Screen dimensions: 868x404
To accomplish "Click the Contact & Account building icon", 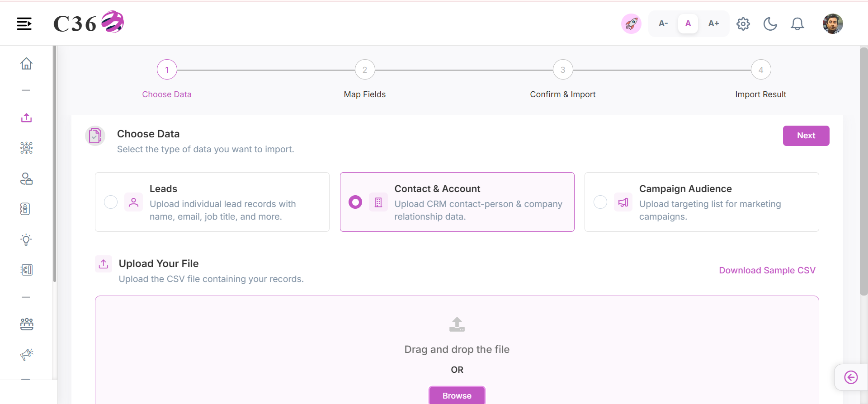I will [x=378, y=202].
